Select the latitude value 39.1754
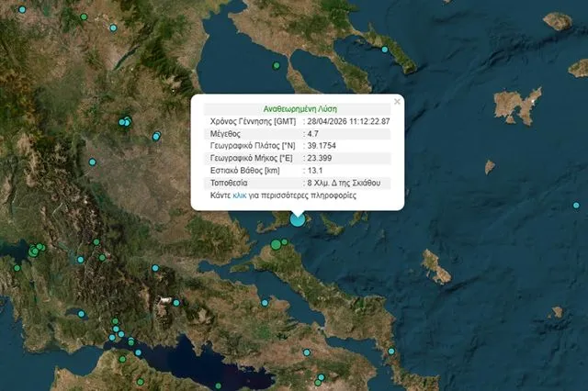The width and height of the screenshot is (588, 391). point(322,146)
